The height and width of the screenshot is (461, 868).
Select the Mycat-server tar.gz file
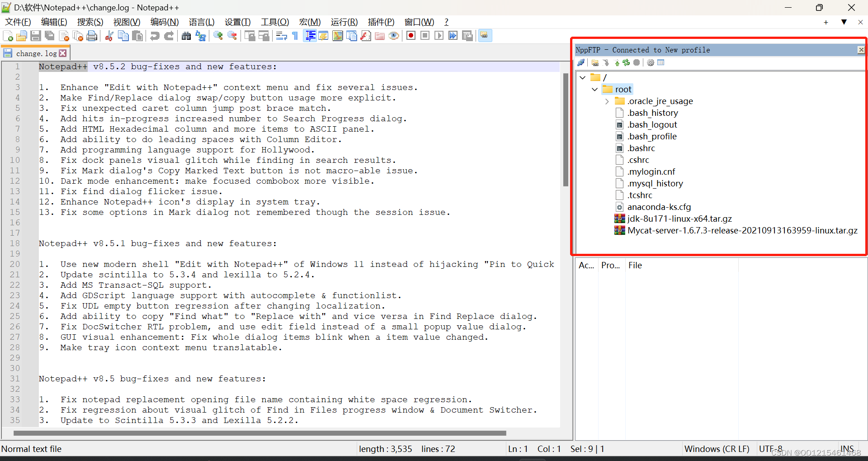pos(742,230)
